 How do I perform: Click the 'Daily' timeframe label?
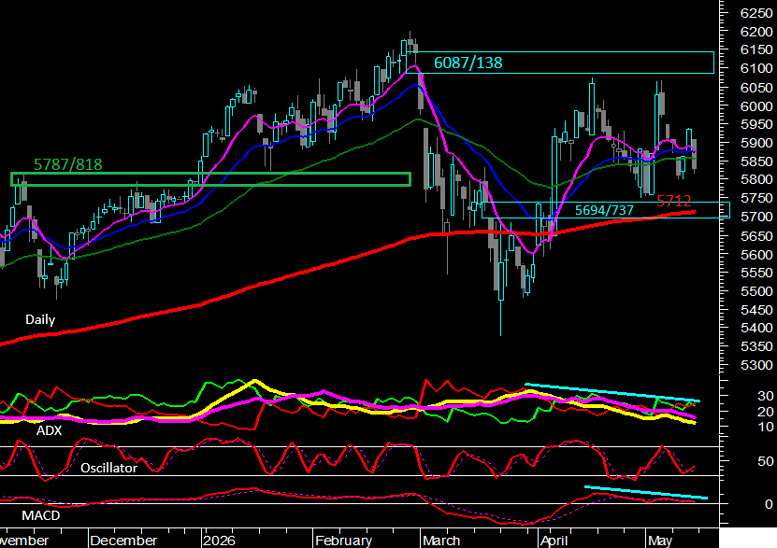(x=40, y=320)
